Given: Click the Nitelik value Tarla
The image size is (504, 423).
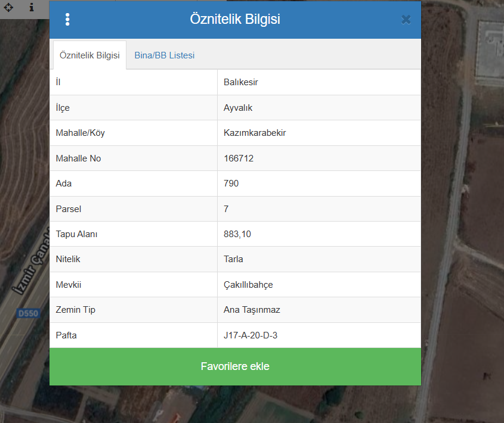Looking at the screenshot, I should click(x=233, y=259).
